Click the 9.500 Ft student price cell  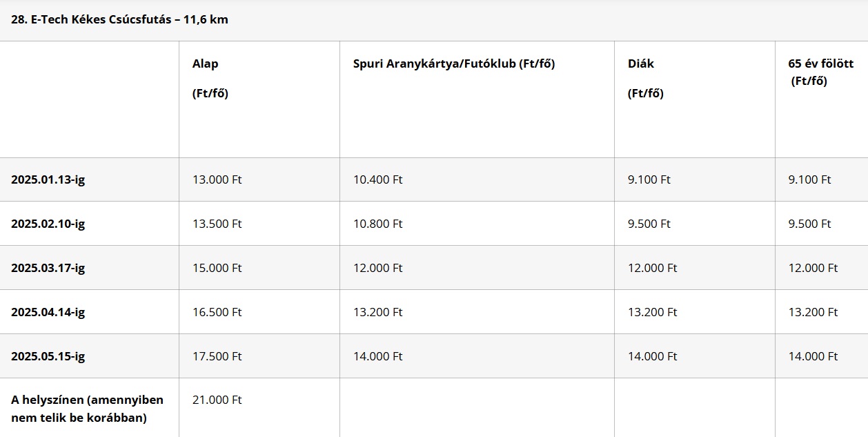pyautogui.click(x=649, y=224)
